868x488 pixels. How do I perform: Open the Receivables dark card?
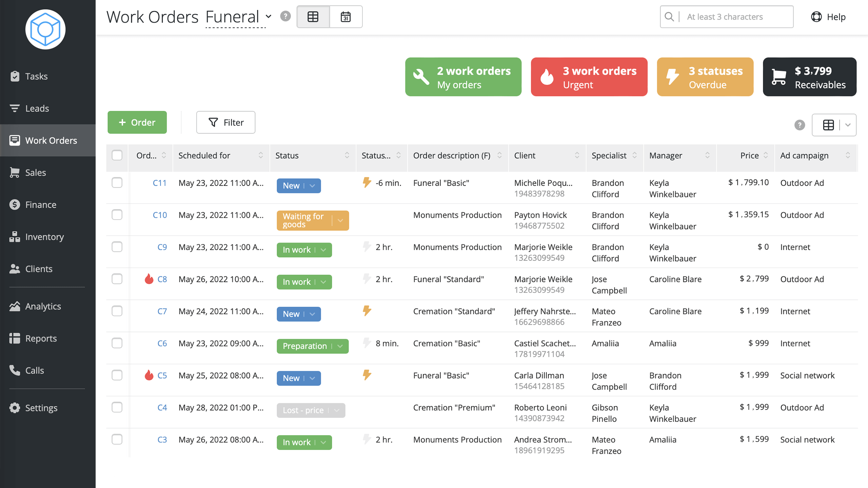810,77
